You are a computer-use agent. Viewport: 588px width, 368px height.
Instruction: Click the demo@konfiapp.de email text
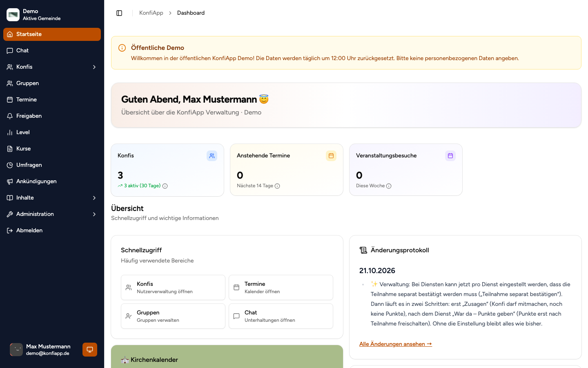click(x=48, y=354)
